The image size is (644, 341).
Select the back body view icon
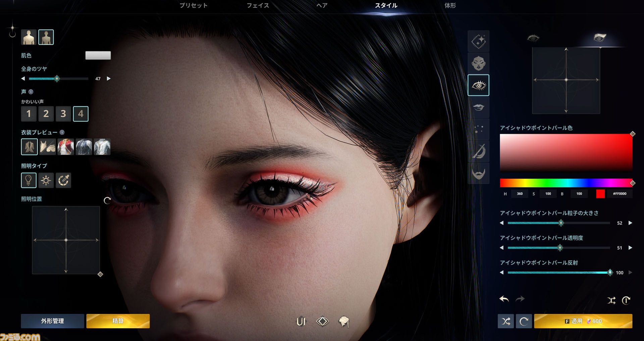[x=46, y=37]
